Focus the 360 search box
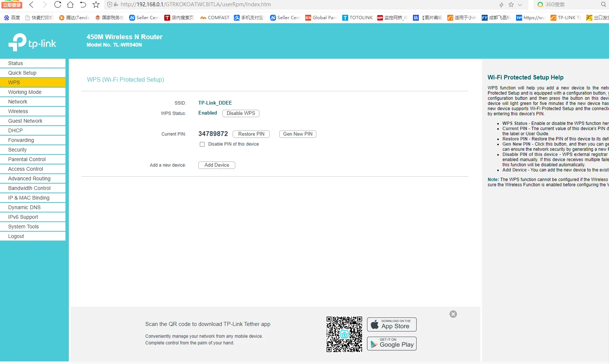609x364 pixels. coord(570,4)
